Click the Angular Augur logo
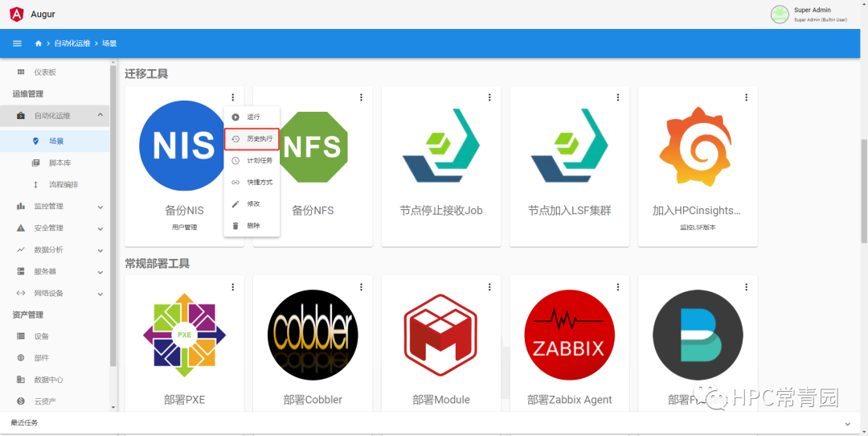 (x=17, y=14)
